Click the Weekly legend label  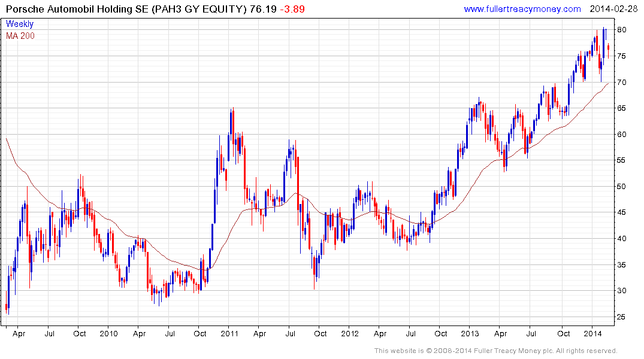pyautogui.click(x=20, y=24)
